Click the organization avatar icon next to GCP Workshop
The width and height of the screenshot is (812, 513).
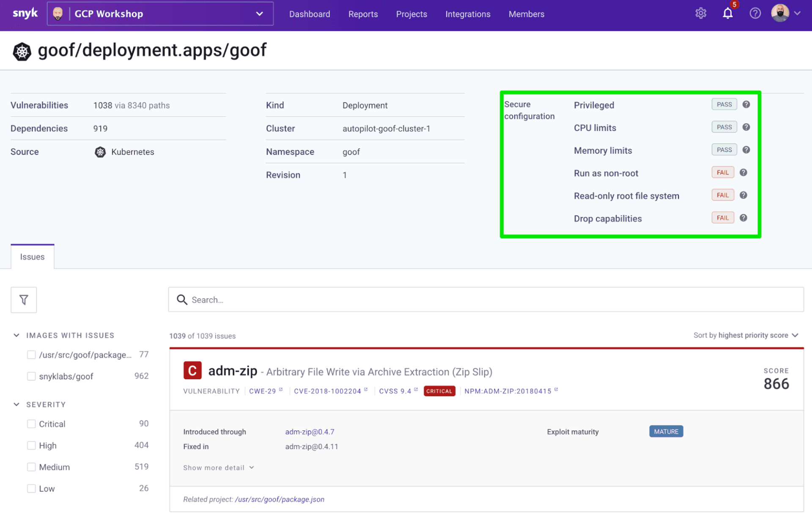[58, 14]
